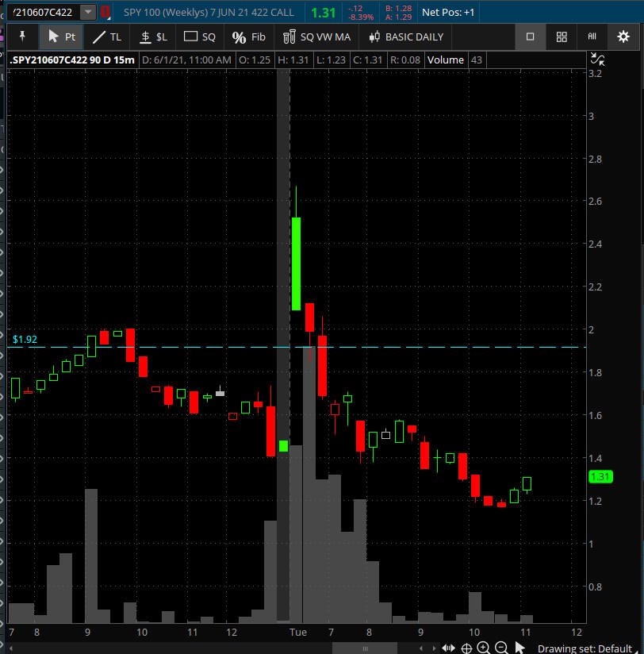This screenshot has width=644, height=654.
Task: Open the BASIC DAILY style menu
Action: 406,37
